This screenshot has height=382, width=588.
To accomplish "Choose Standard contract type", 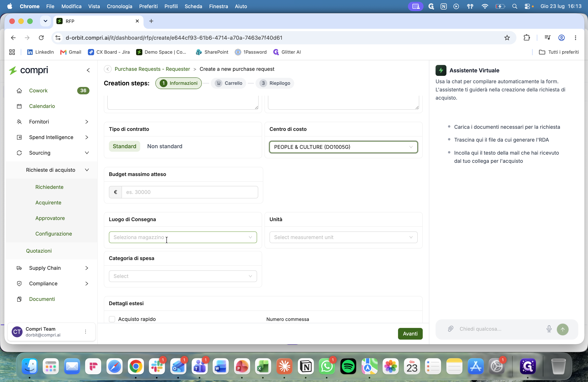I will 124,146.
